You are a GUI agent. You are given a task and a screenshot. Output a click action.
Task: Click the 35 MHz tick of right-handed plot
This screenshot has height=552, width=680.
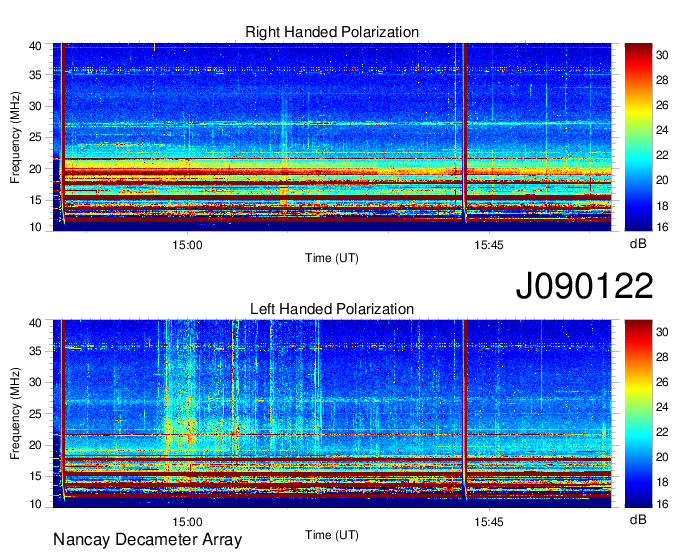point(35,75)
